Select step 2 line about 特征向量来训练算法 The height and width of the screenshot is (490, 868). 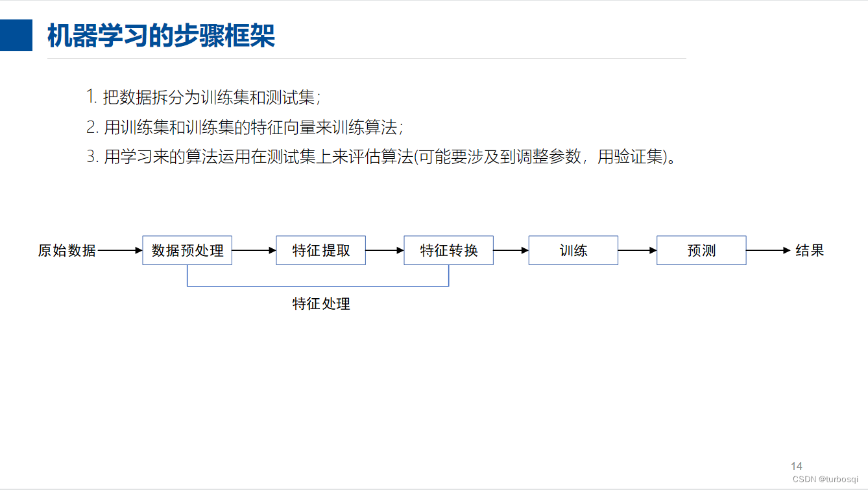click(245, 127)
